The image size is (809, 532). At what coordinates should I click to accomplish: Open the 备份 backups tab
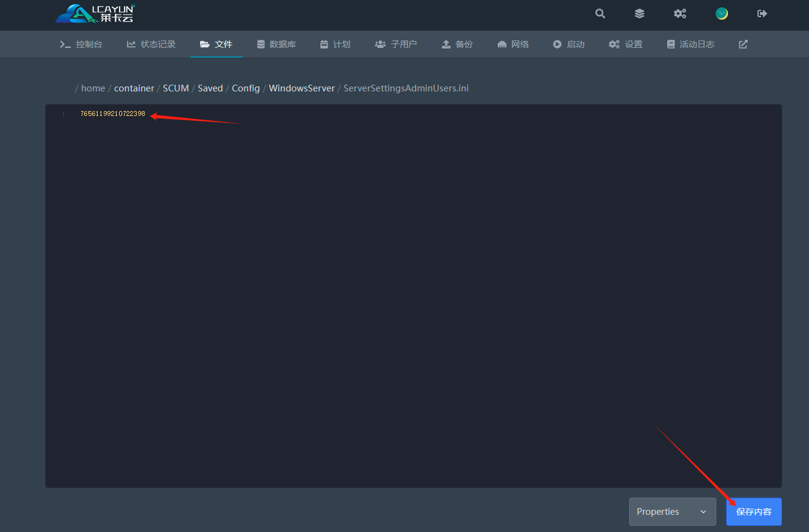[x=457, y=44]
